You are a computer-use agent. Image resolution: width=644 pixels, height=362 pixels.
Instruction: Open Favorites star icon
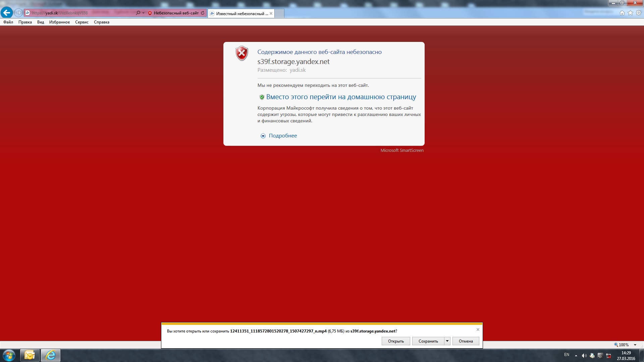[630, 13]
